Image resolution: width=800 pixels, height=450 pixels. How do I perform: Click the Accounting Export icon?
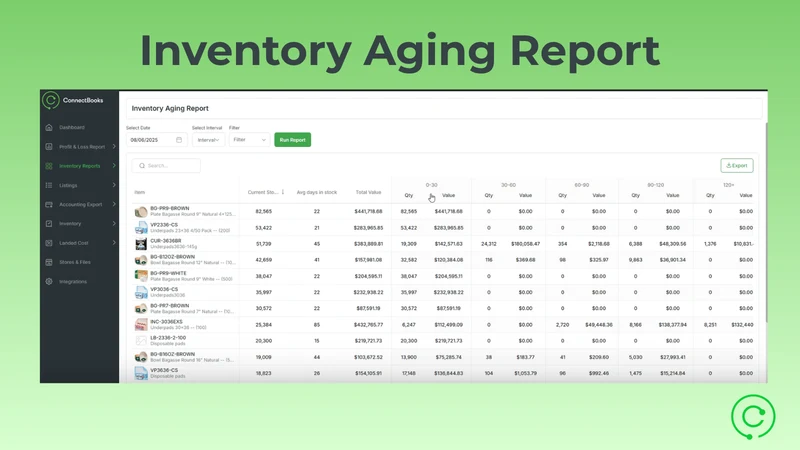click(x=49, y=205)
